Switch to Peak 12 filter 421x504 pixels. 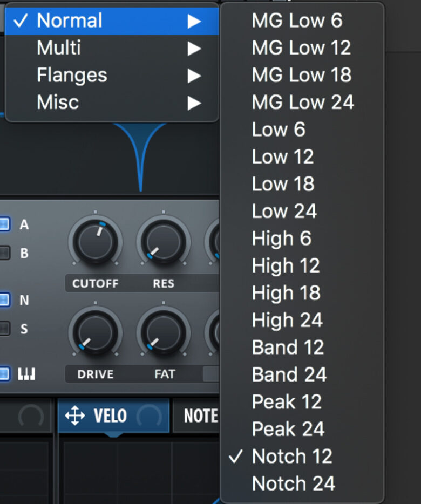point(302,402)
